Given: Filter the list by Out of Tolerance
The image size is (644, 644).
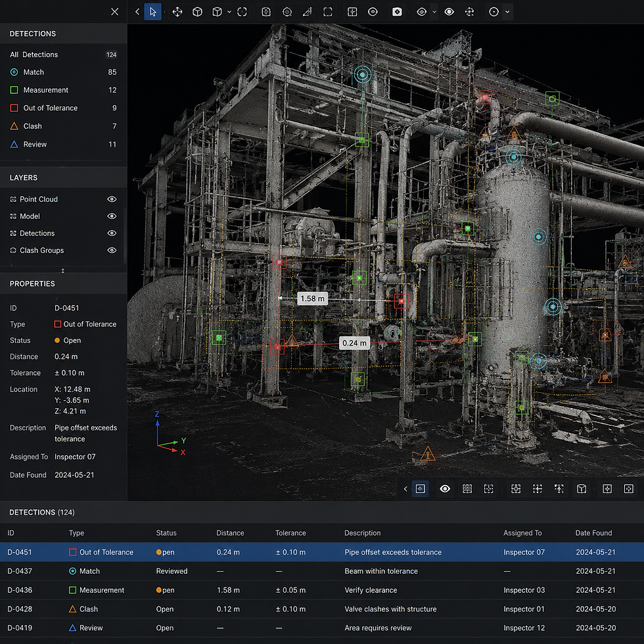Looking at the screenshot, I should coord(63,108).
